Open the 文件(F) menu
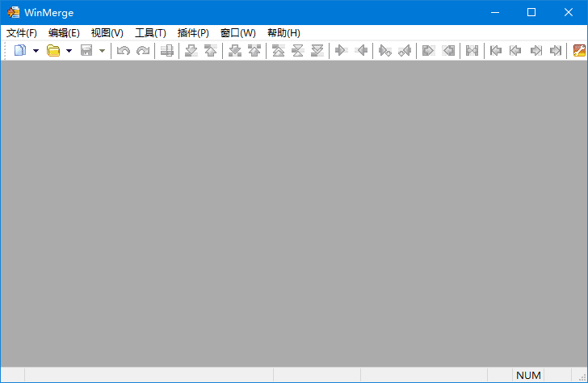This screenshot has width=588, height=383. click(x=22, y=33)
